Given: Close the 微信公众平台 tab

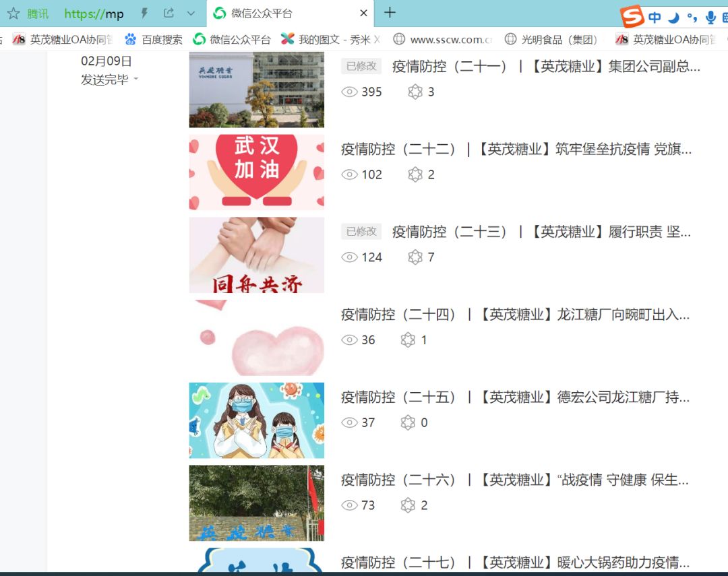Looking at the screenshot, I should [363, 13].
